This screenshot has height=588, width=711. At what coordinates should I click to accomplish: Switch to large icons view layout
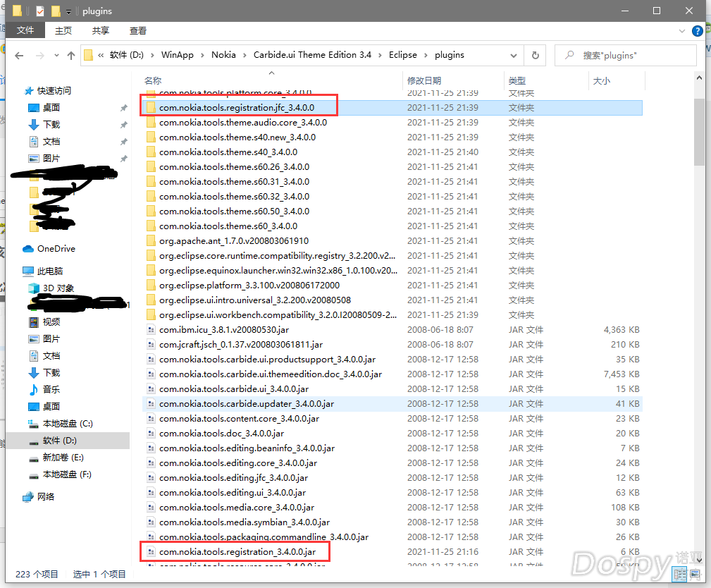click(695, 575)
